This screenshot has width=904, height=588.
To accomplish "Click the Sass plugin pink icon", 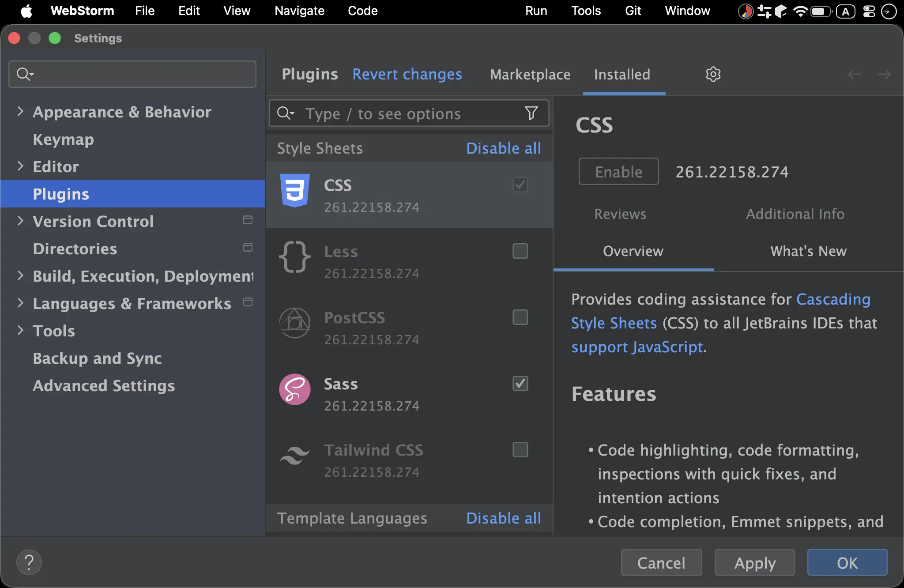I will pos(295,389).
